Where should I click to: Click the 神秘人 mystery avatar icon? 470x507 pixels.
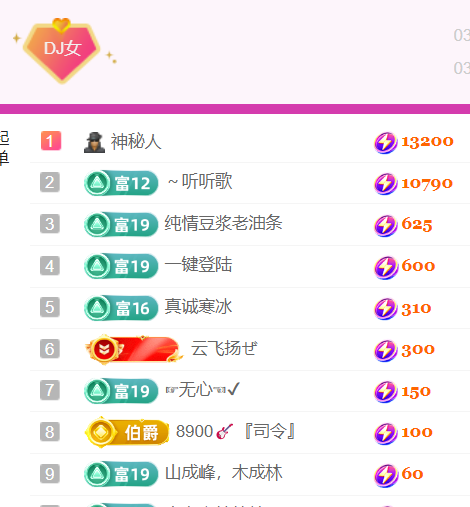tap(94, 142)
